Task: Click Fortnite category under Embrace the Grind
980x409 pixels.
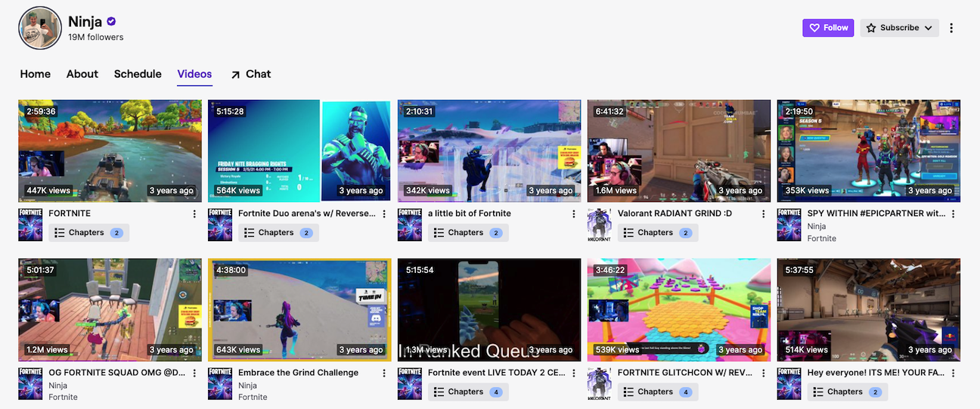Action: (x=253, y=398)
